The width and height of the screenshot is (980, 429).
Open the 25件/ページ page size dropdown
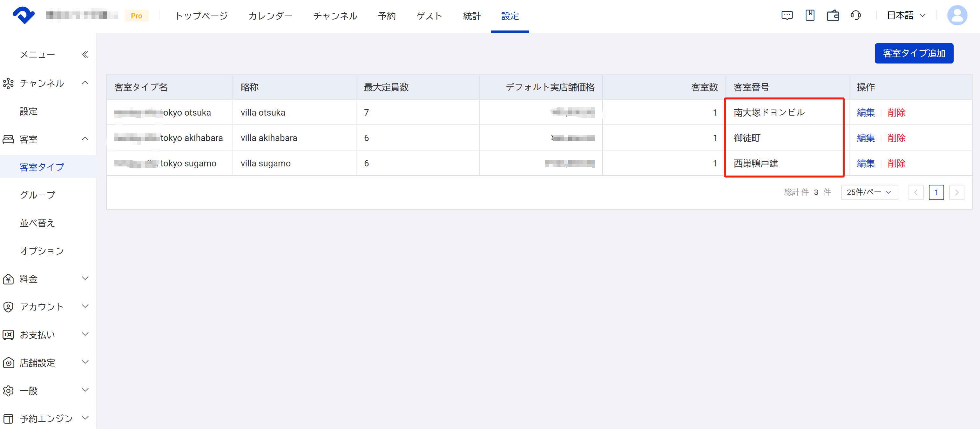(869, 192)
